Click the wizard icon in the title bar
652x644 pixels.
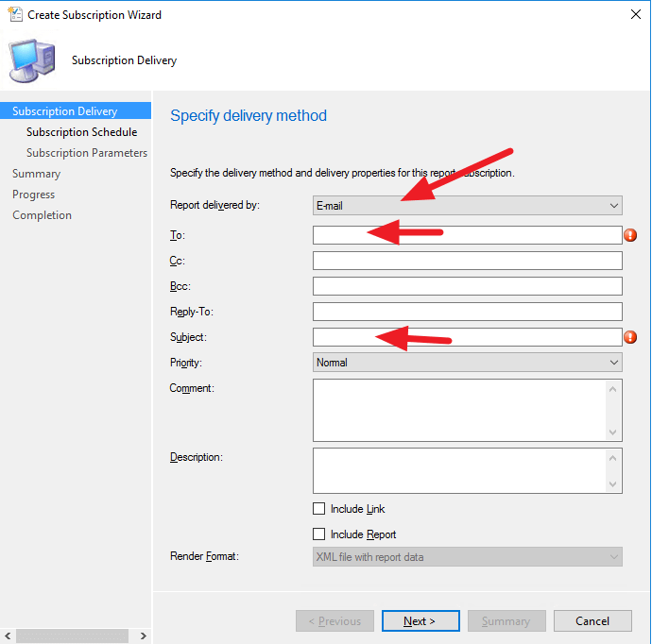[15, 15]
